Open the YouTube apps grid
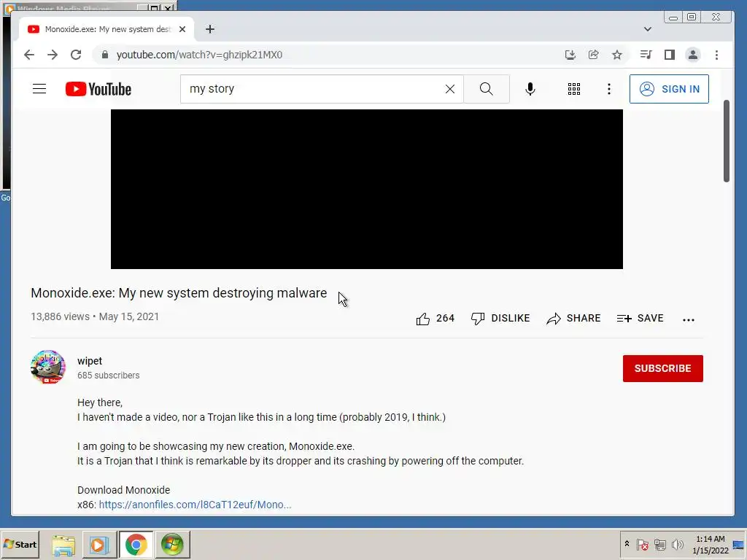Image resolution: width=747 pixels, height=560 pixels. [x=574, y=89]
